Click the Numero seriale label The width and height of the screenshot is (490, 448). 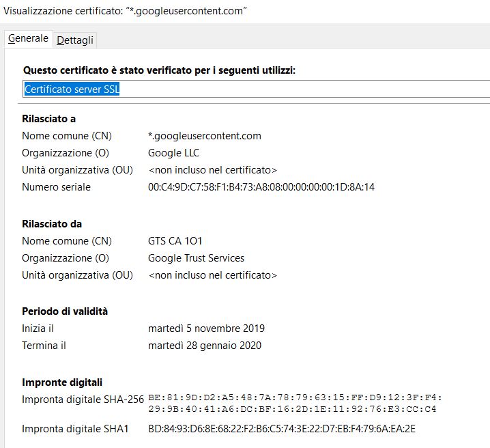click(56, 187)
